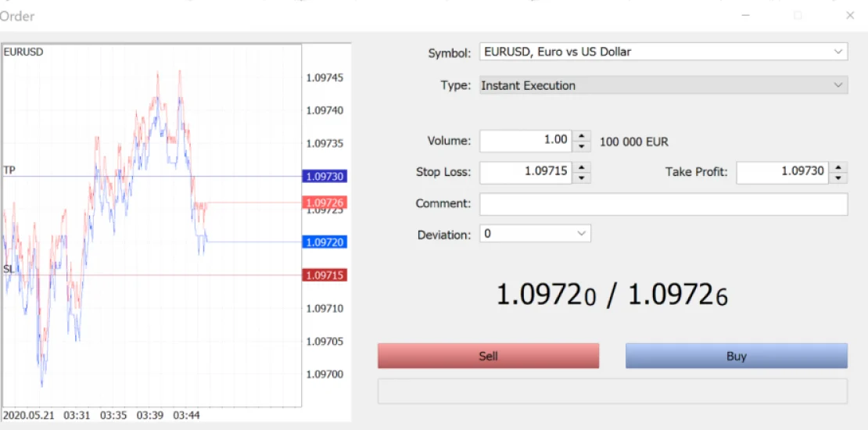Click the red Sell button
Screen dimensions: 868x430
[488, 356]
